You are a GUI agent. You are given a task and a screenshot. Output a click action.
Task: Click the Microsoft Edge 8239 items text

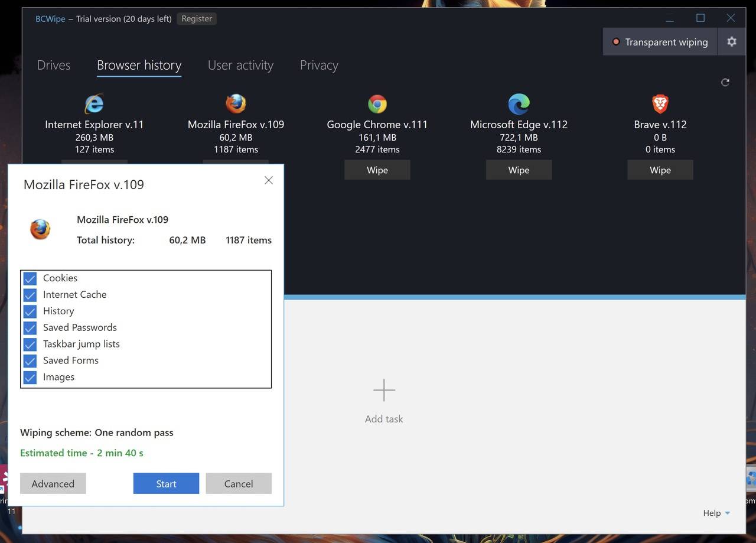(519, 149)
